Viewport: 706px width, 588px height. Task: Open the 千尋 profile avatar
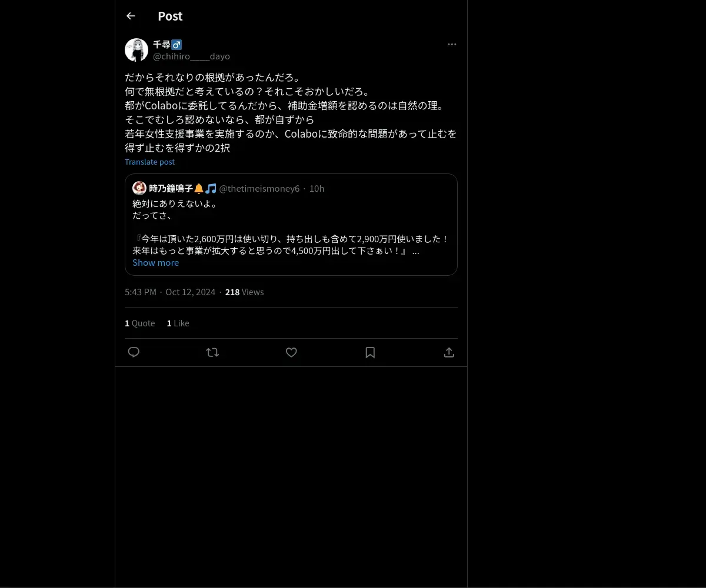click(136, 50)
